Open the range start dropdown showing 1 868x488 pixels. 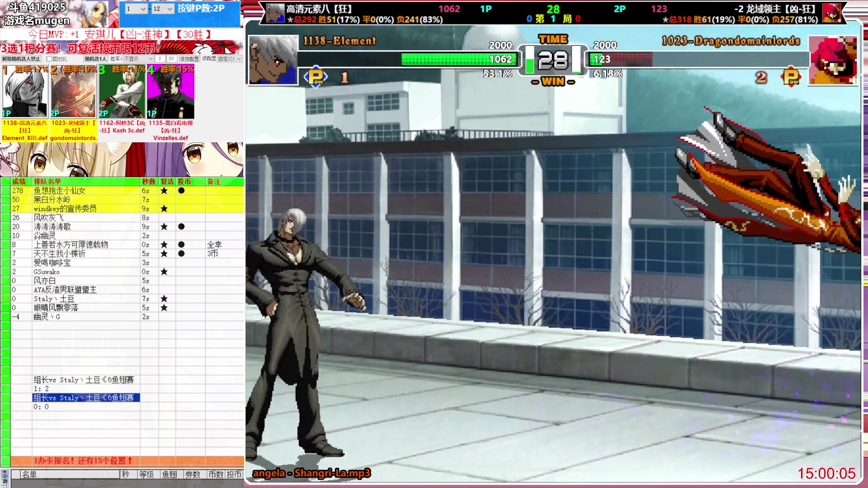pyautogui.click(x=136, y=9)
